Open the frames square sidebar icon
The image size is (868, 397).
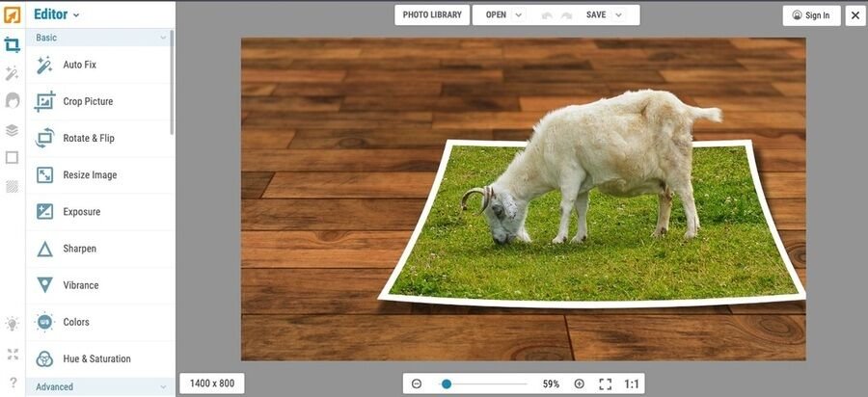click(12, 158)
